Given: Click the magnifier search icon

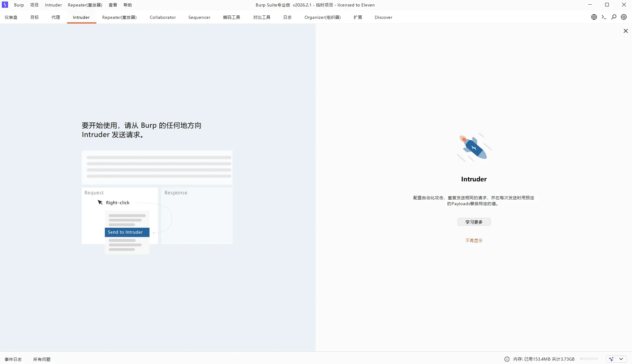Looking at the screenshot, I should (x=614, y=17).
